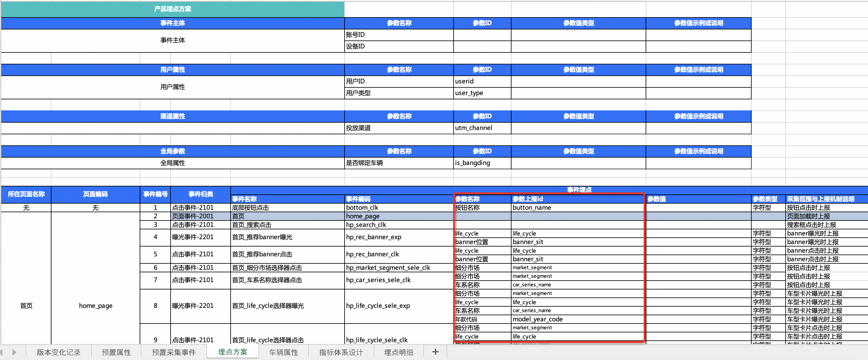Select the is_bangding cell
This screenshot has height=360, width=868.
[482, 163]
